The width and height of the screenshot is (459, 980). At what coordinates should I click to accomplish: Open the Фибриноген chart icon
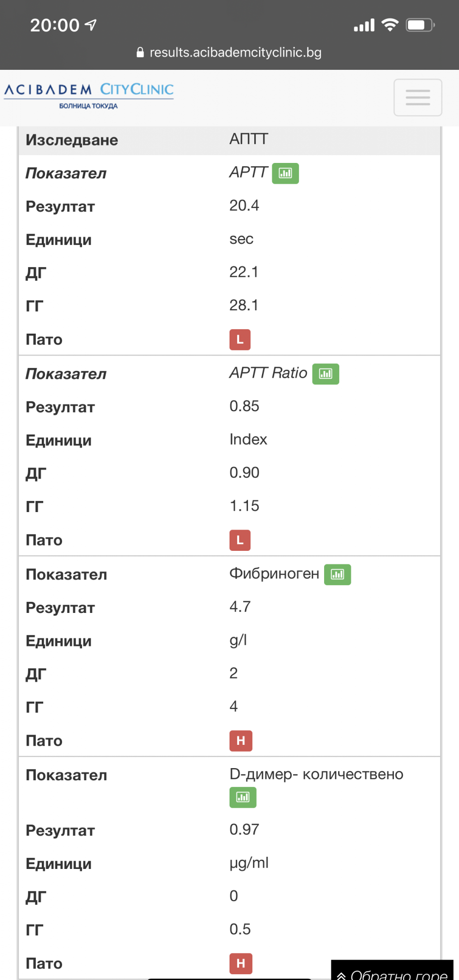337,575
